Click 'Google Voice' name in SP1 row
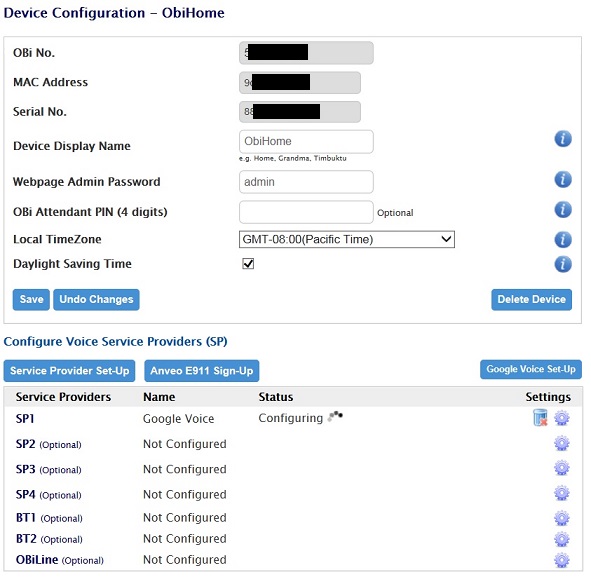This screenshot has width=591, height=577. pos(179,419)
